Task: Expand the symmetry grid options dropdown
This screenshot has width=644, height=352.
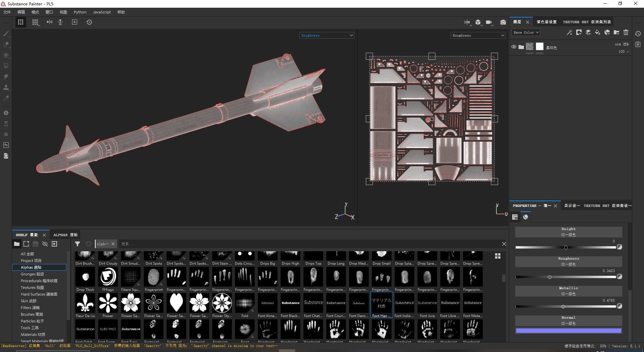Action: pos(35,22)
